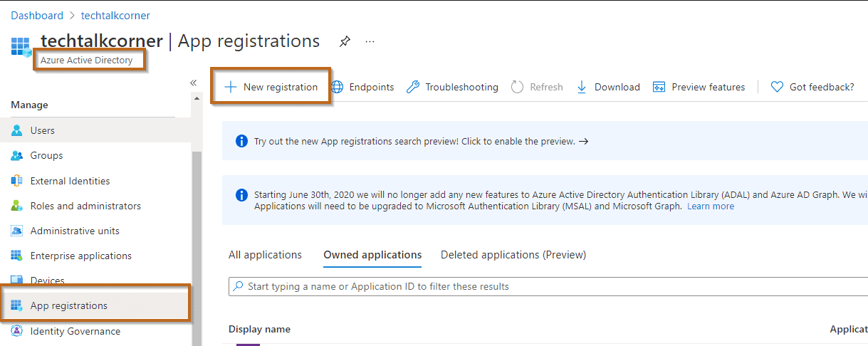Click the Groups people icon
The height and width of the screenshot is (346, 868).
(17, 155)
